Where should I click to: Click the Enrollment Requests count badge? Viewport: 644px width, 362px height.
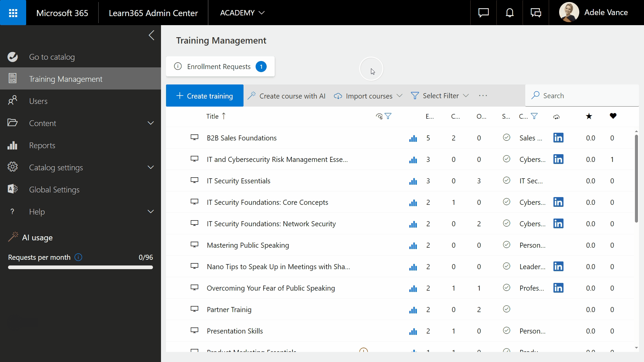click(x=261, y=66)
